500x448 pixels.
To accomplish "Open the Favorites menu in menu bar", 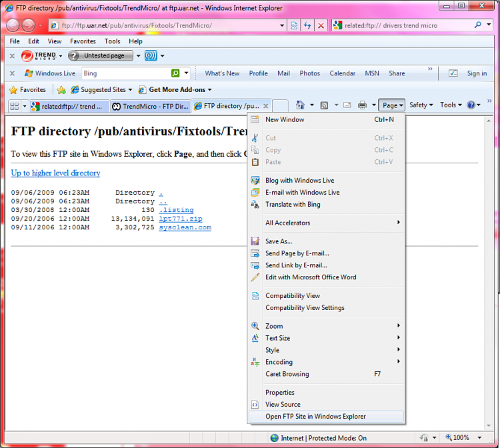I will point(83,41).
